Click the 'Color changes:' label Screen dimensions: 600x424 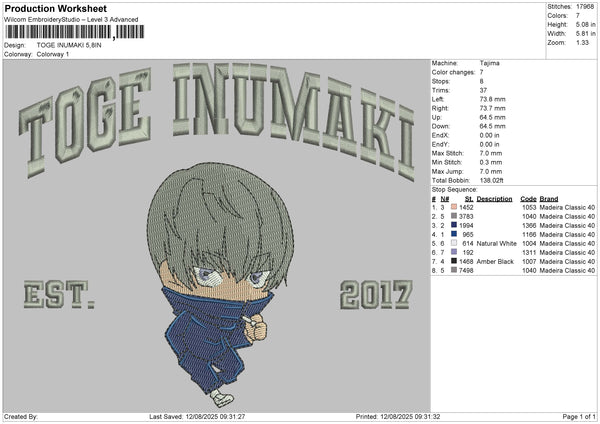click(453, 72)
